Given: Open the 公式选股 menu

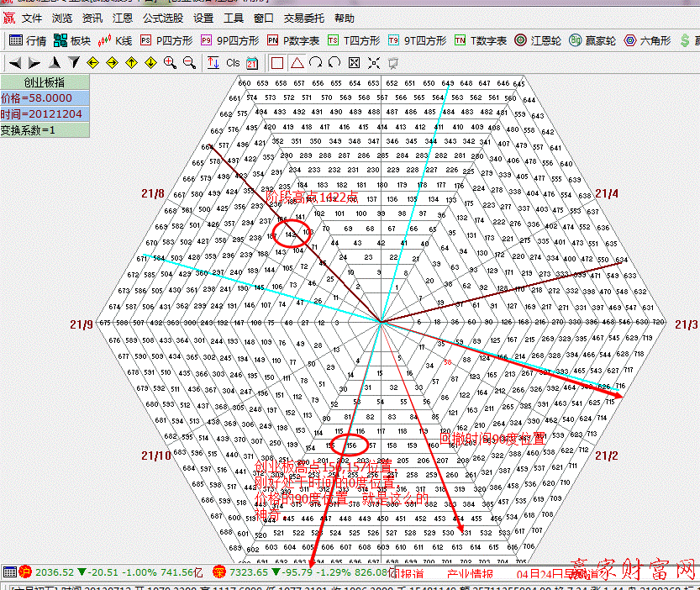Looking at the screenshot, I should pos(163,18).
